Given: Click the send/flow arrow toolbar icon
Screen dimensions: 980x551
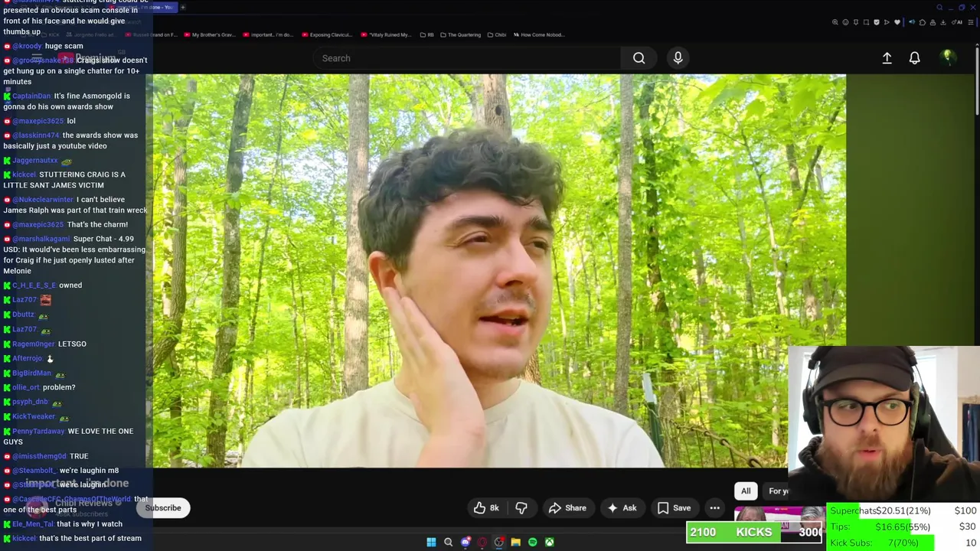Looking at the screenshot, I should (x=887, y=22).
